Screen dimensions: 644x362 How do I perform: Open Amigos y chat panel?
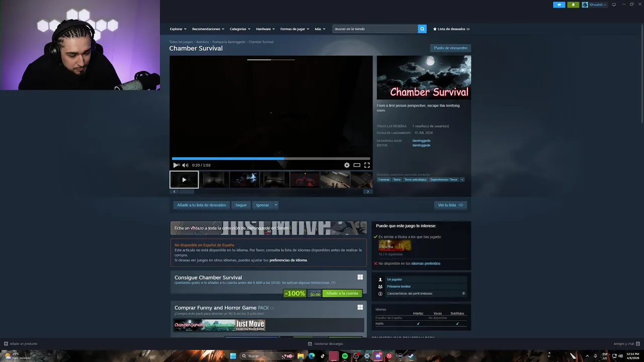point(626,344)
